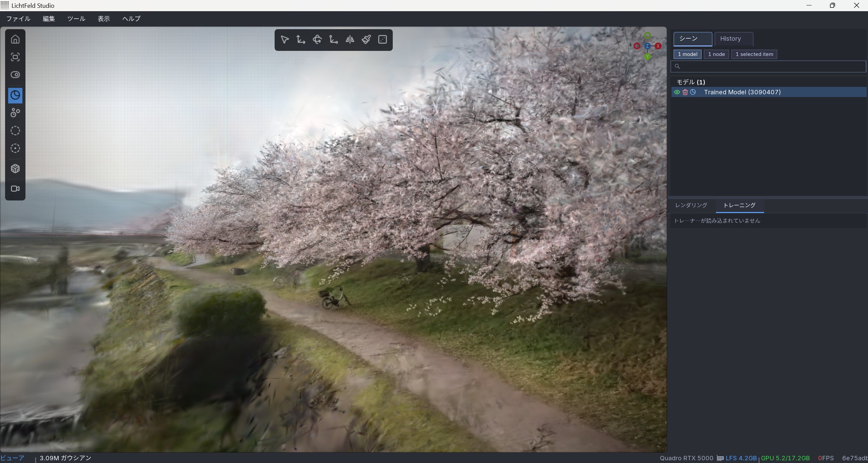This screenshot has width=868, height=463.
Task: Select the arrow selection tool in the toolbar
Action: coord(284,40)
